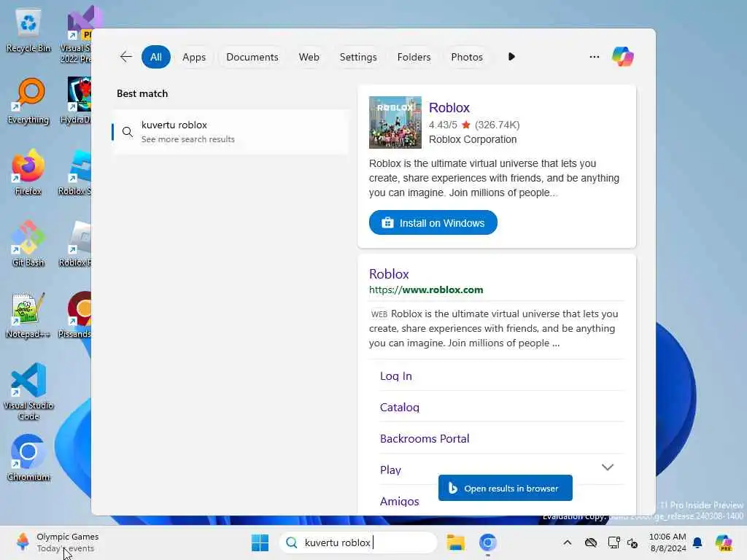Open Copilot icon in search panel header
This screenshot has height=560, width=747.
(623, 57)
